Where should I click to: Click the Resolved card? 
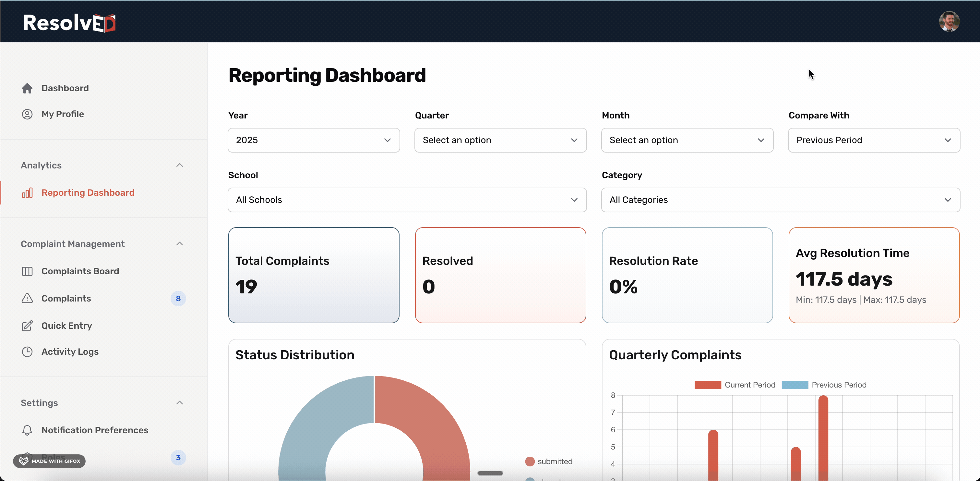pos(500,275)
